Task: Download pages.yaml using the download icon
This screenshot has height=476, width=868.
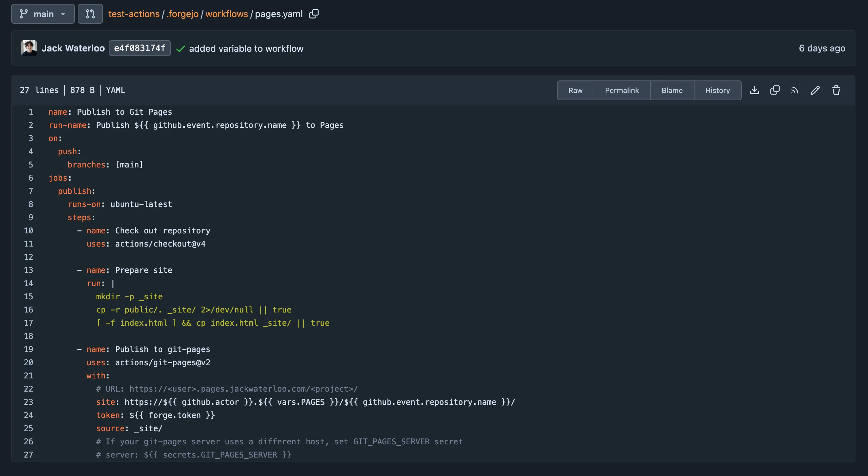Action: tap(755, 90)
